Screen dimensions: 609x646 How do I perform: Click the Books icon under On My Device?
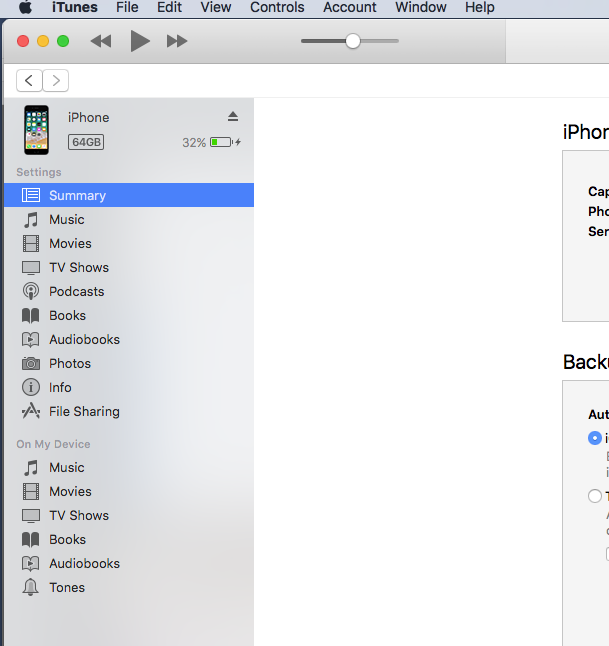(31, 540)
